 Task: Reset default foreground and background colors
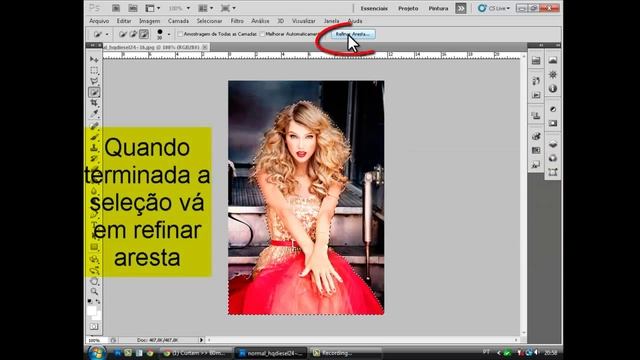tap(90, 301)
